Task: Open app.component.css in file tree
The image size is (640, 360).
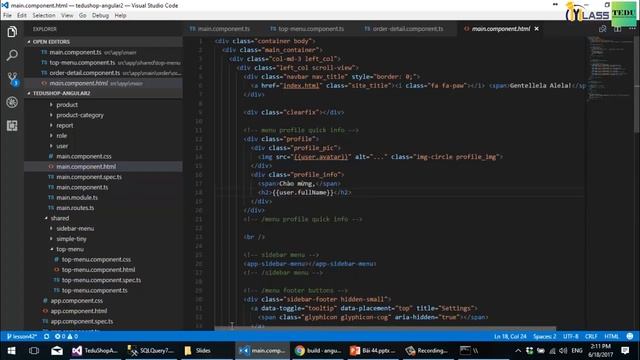Action: click(77, 301)
